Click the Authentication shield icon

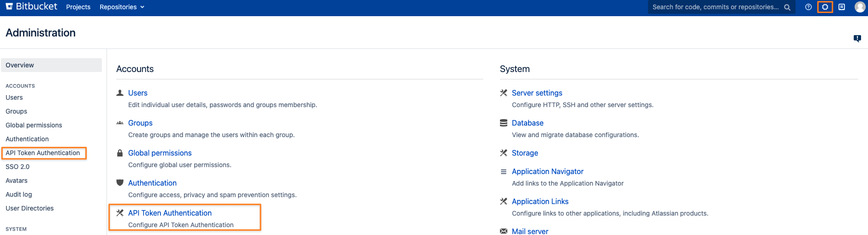120,183
